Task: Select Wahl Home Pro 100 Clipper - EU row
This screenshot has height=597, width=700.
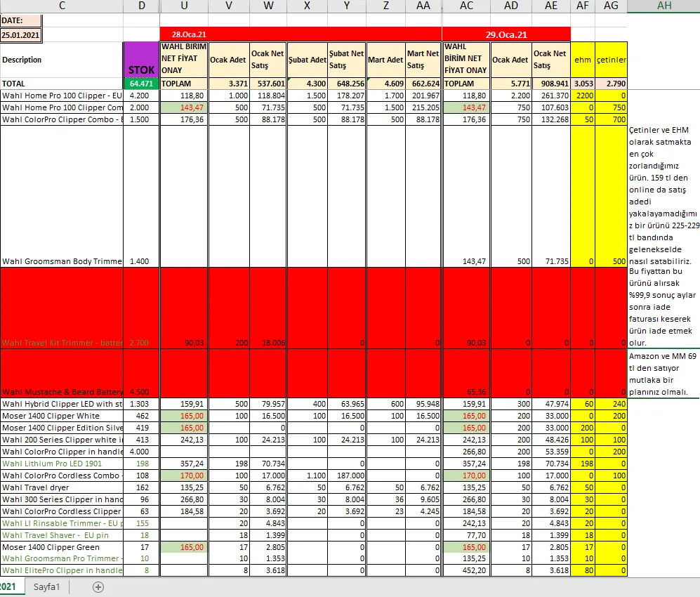Action: pyautogui.click(x=62, y=96)
